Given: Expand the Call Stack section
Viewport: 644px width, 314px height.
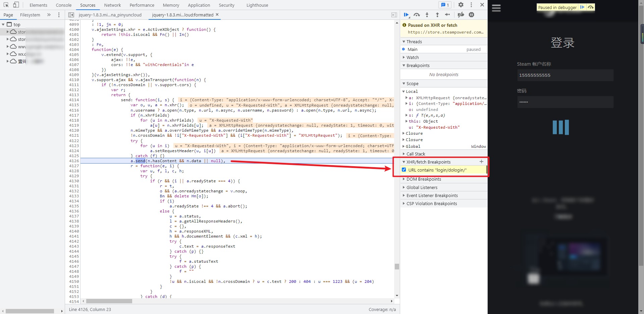Looking at the screenshot, I should (416, 154).
